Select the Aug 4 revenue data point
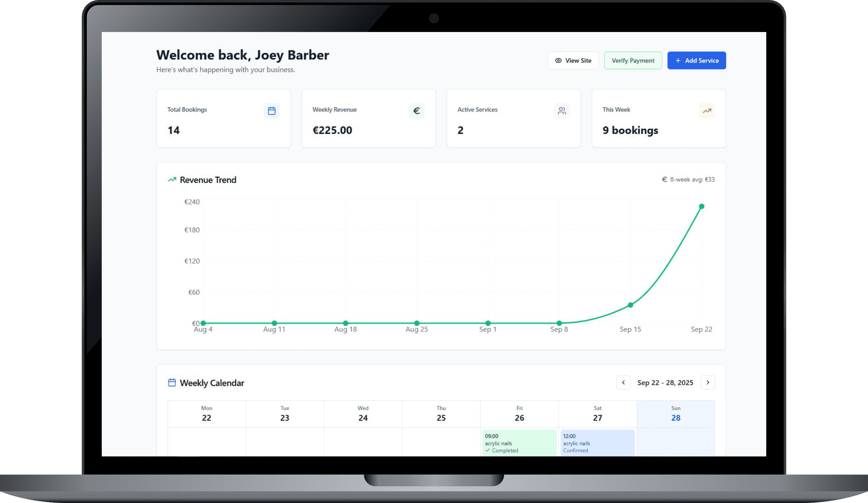 (x=203, y=323)
